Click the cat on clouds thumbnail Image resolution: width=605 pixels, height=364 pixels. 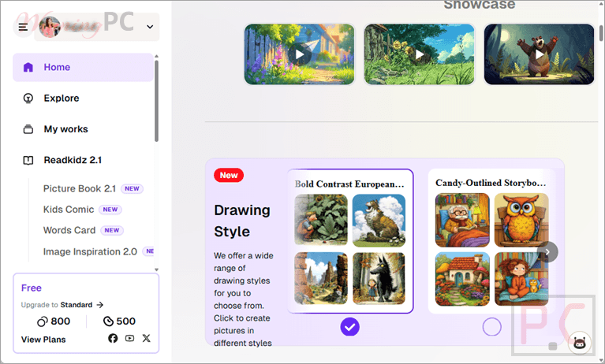pos(379,220)
